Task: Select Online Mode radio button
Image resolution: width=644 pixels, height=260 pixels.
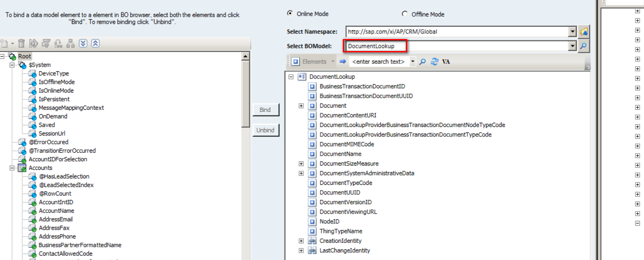Action: coord(290,14)
